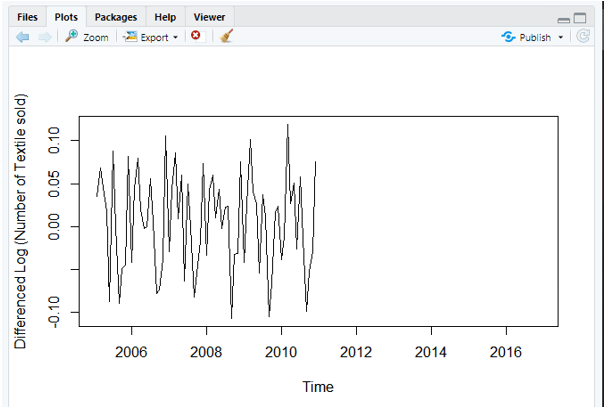This screenshot has height=407, width=605.
Task: Maximize the Plots pane
Action: (580, 18)
